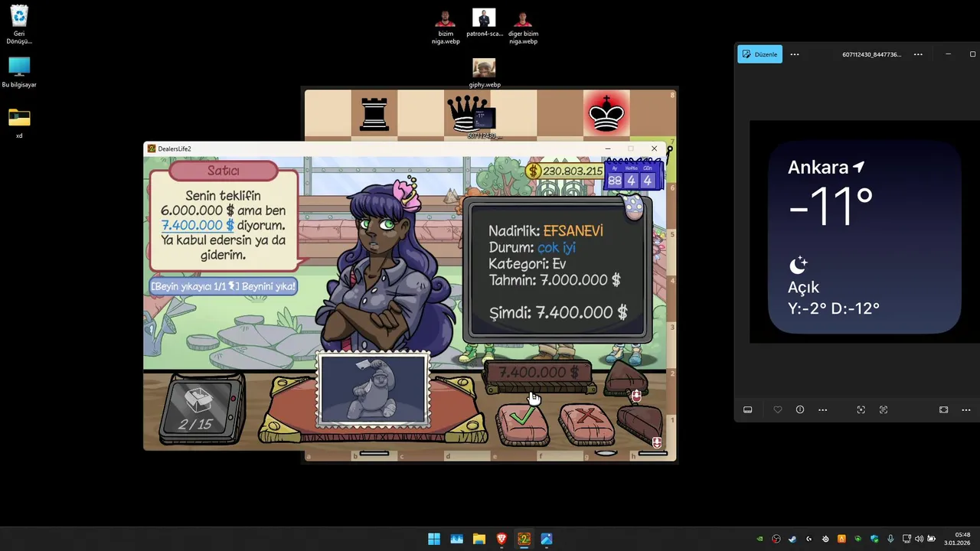Open the Windows Start menu
Viewport: 980px width, 551px height.
coord(434,539)
